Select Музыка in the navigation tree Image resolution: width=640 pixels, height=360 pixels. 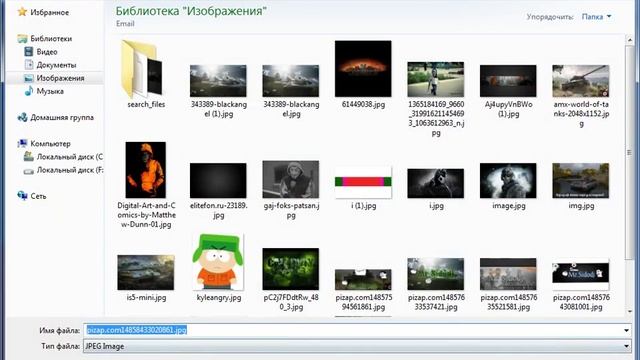pyautogui.click(x=50, y=91)
